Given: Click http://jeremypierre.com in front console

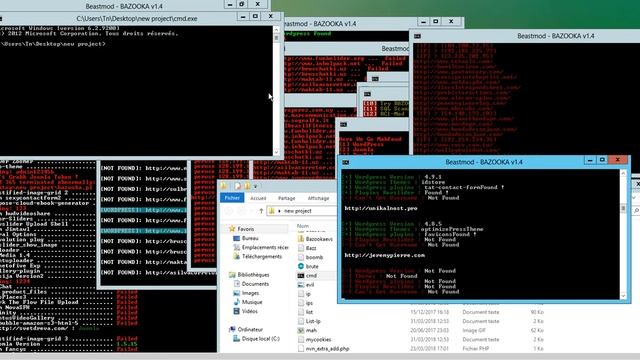Looking at the screenshot, I should 384,255.
